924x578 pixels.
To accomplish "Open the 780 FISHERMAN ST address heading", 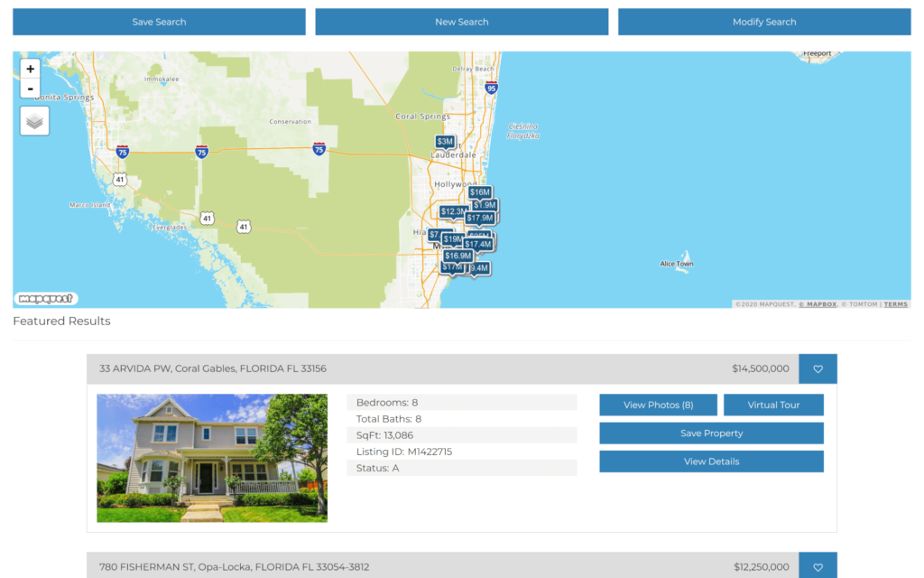I will pyautogui.click(x=234, y=567).
